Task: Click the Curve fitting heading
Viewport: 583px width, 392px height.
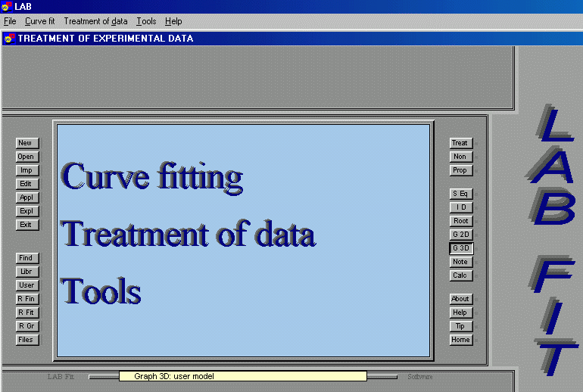Action: [151, 178]
